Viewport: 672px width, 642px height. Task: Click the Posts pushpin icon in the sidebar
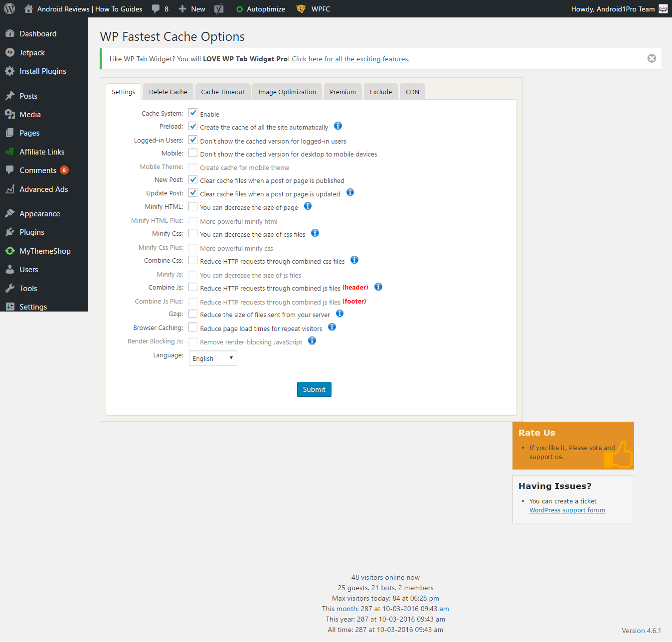[10, 96]
